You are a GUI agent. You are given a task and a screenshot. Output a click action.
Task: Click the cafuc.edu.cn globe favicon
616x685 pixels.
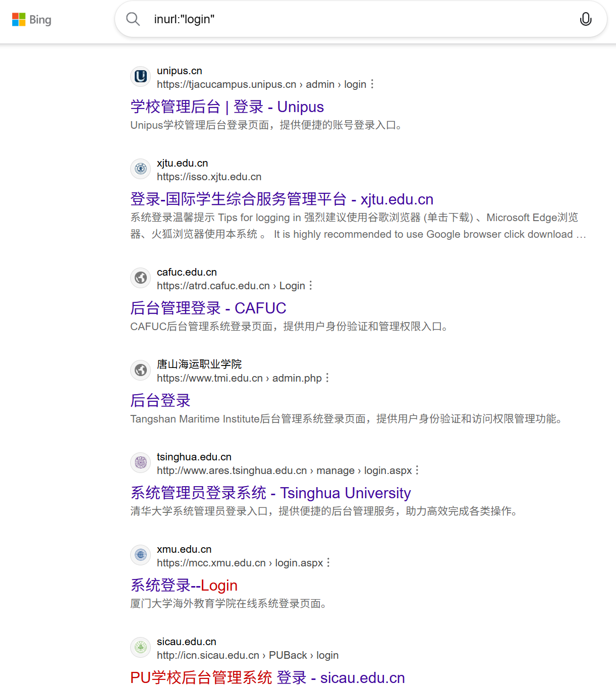[x=140, y=278]
